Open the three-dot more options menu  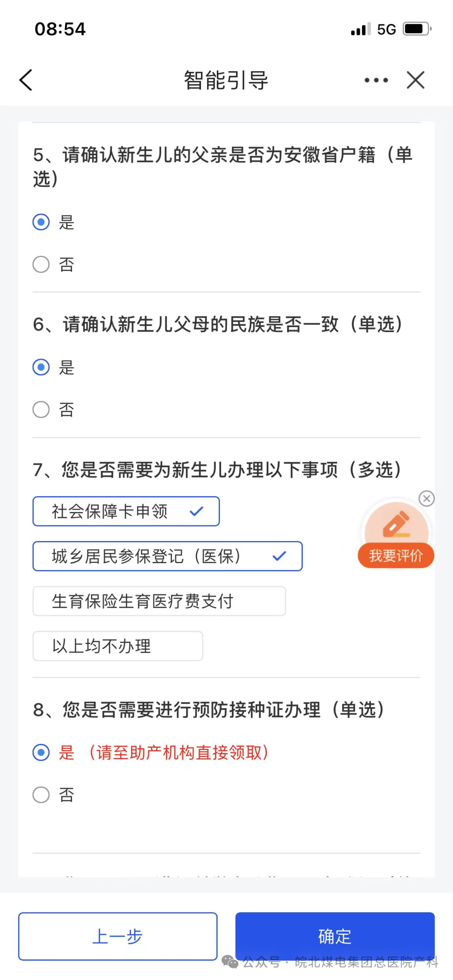[x=376, y=80]
